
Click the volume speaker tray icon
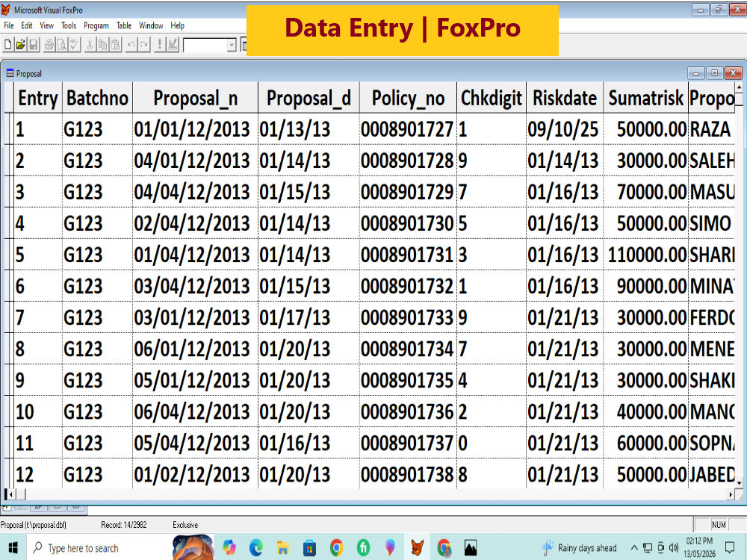673,547
